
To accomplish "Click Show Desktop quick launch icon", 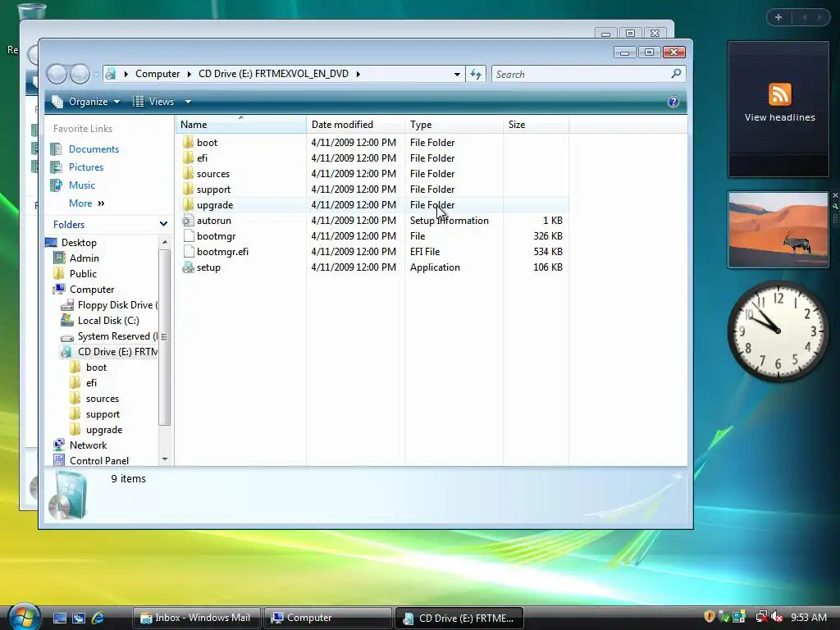I will [59, 618].
